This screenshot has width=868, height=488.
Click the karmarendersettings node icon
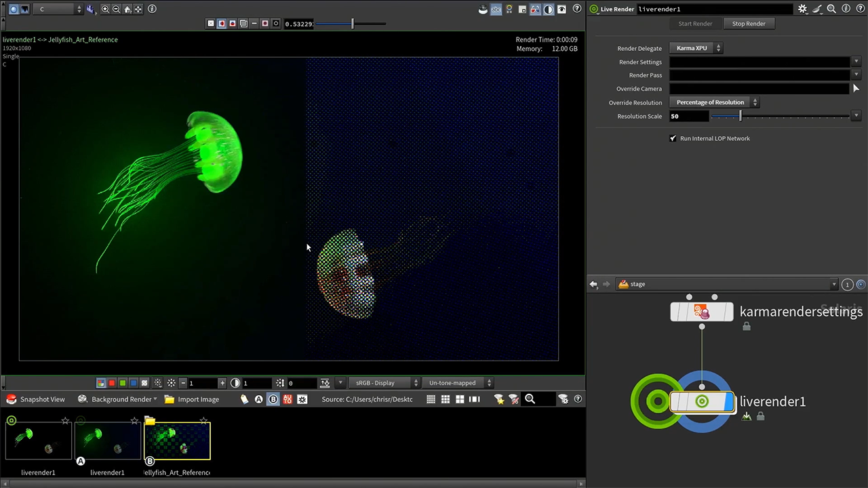701,312
